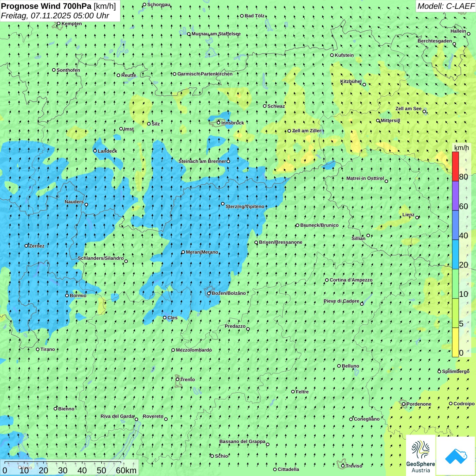The image size is (476, 476).
Task: Click the 'Sonthofen' label
Action: pos(69,70)
